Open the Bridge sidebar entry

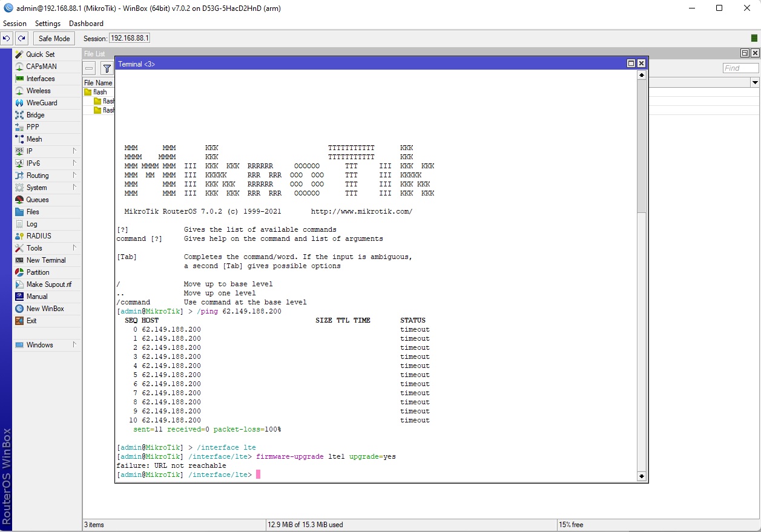[47, 115]
